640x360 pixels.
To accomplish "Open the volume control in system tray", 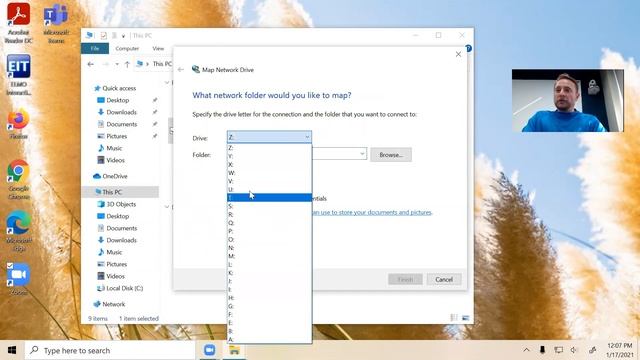I will (x=574, y=350).
